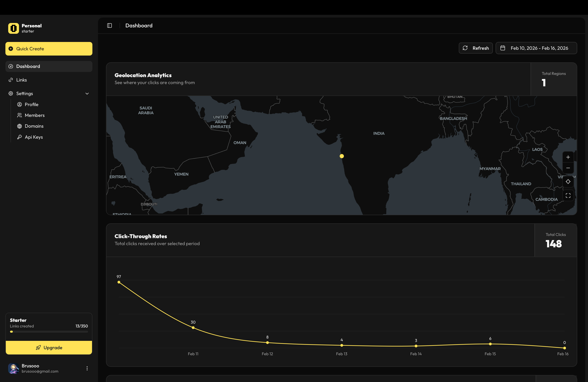This screenshot has height=382, width=588.
Task: Open the map in fullscreen
Action: click(x=568, y=195)
